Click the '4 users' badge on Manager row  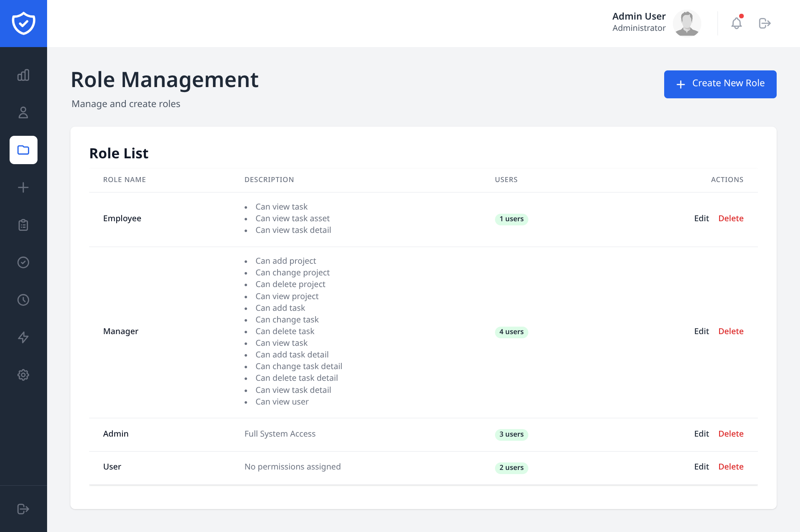[511, 332]
